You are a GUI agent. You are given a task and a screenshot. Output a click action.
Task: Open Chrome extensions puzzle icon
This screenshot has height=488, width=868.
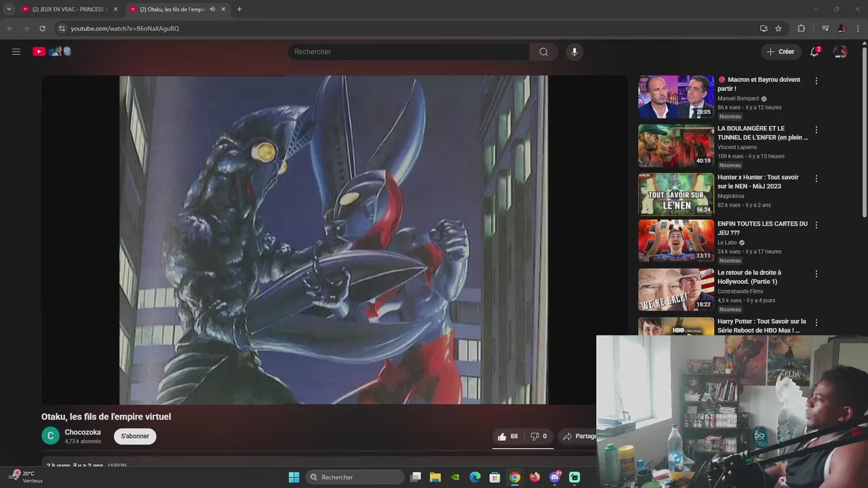point(801,28)
